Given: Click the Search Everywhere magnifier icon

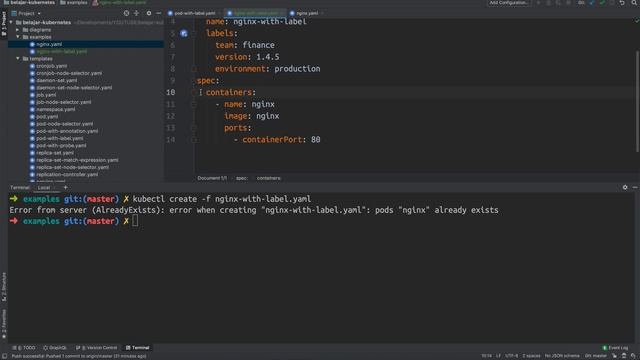Looking at the screenshot, I should coord(635,2).
